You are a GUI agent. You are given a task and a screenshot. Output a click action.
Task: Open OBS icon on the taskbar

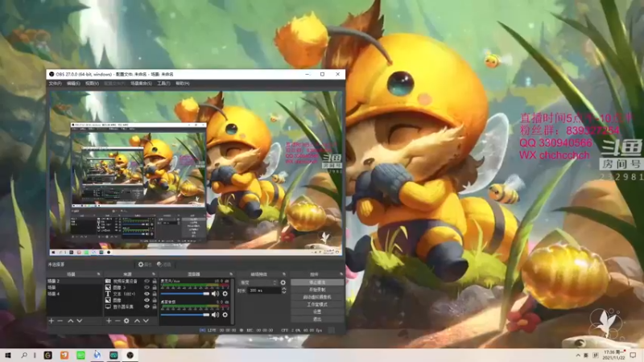[130, 355]
